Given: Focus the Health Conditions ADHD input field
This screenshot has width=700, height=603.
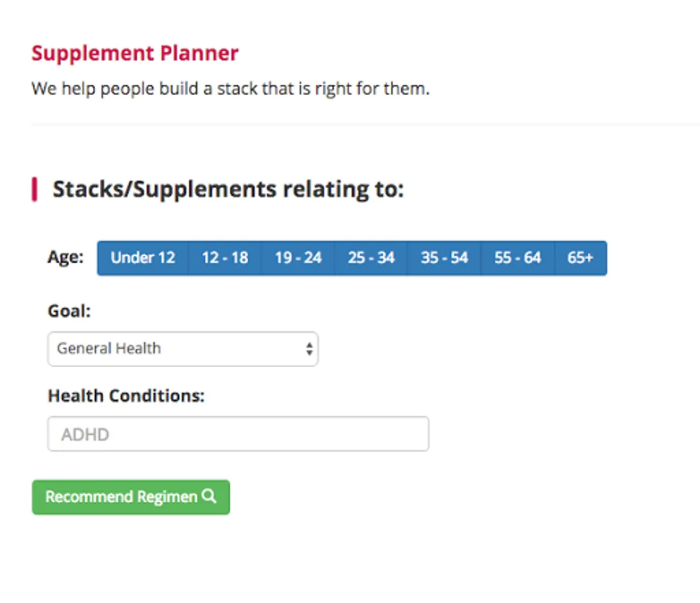Looking at the screenshot, I should click(238, 434).
